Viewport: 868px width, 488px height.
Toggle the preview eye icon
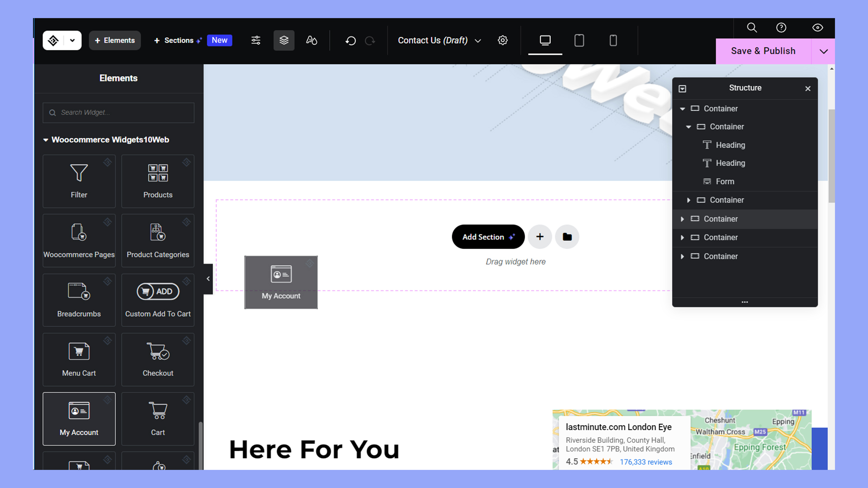coord(817,28)
